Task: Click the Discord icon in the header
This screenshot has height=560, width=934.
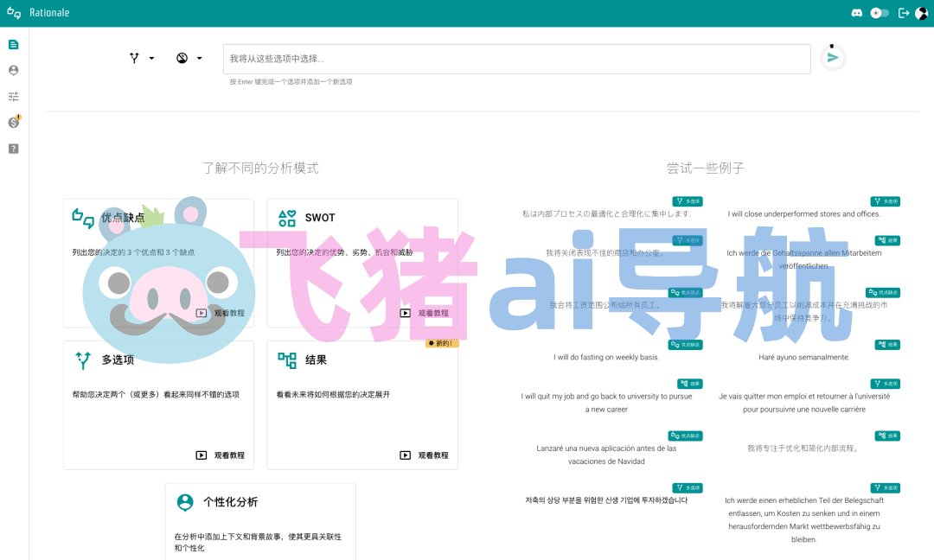Action: pos(856,12)
